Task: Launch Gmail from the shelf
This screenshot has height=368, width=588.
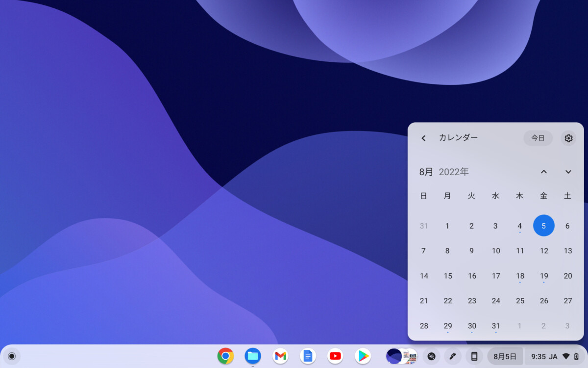Action: 280,356
